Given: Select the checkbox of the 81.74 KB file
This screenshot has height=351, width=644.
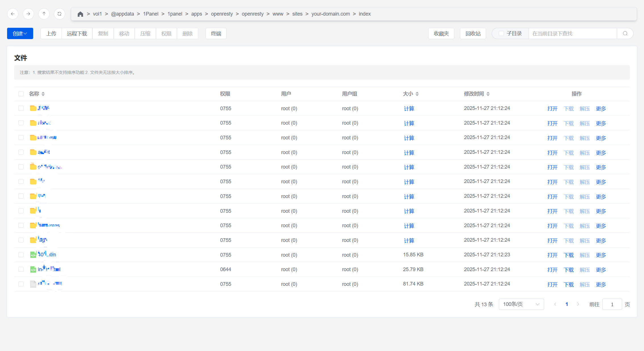Looking at the screenshot, I should click(21, 284).
